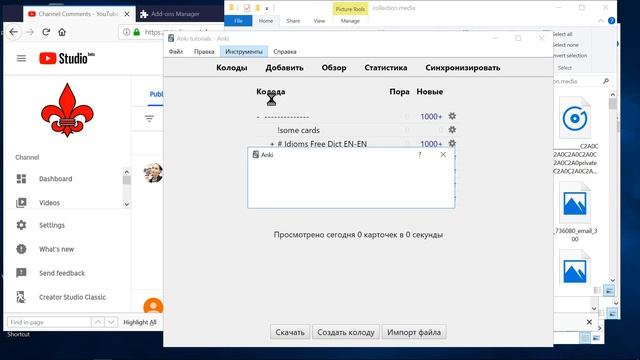Click Создать колоду button

346,332
